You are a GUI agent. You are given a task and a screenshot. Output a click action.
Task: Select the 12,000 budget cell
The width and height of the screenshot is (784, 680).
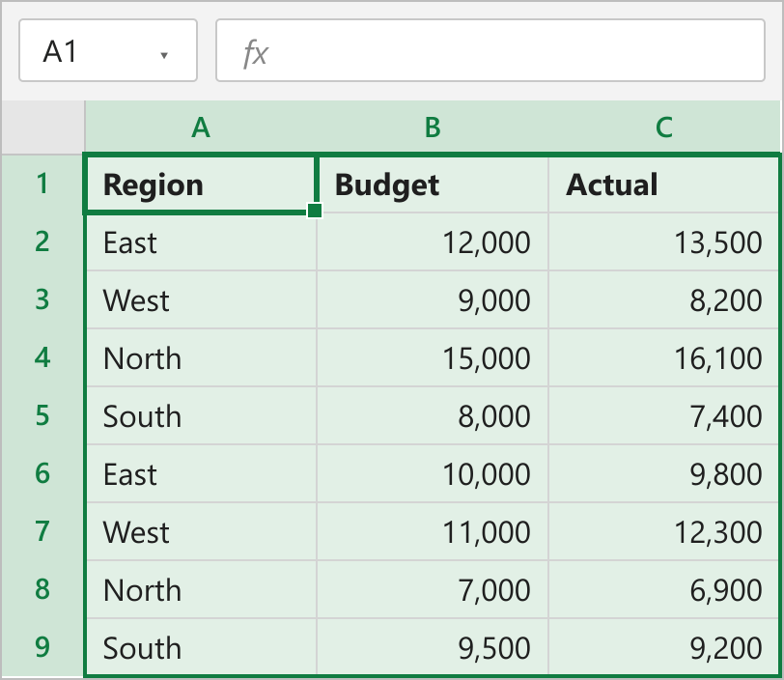click(x=433, y=242)
